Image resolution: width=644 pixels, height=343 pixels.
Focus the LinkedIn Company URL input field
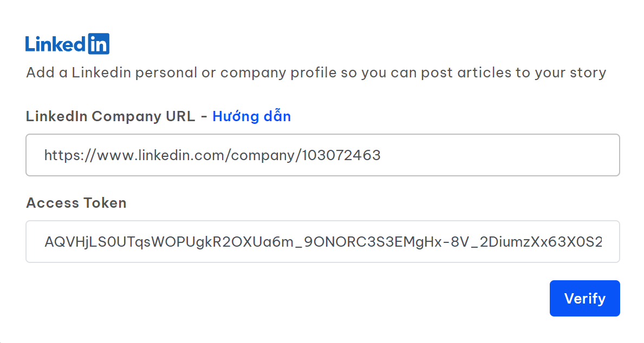click(322, 155)
